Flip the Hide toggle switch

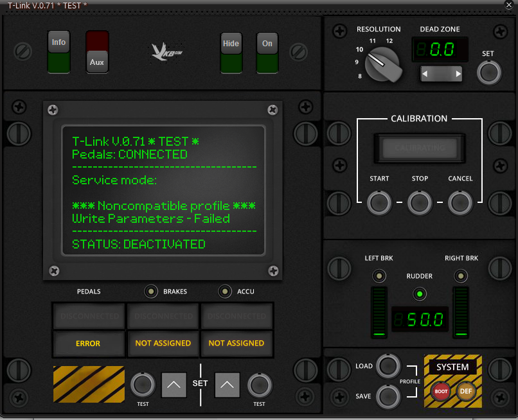tap(231, 53)
